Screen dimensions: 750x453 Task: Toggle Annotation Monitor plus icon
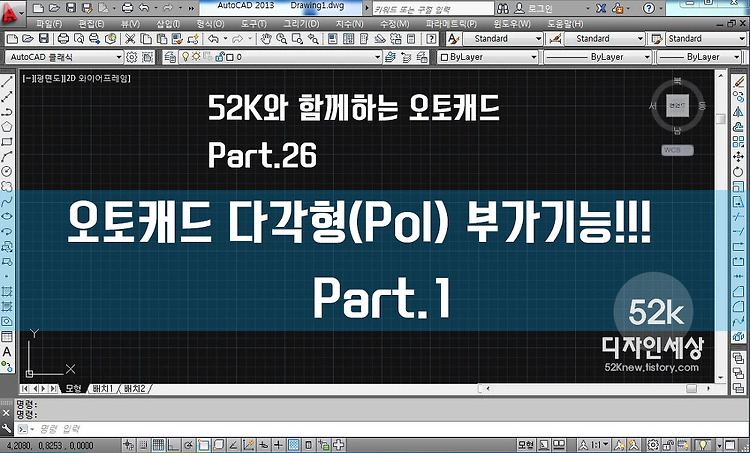339,445
